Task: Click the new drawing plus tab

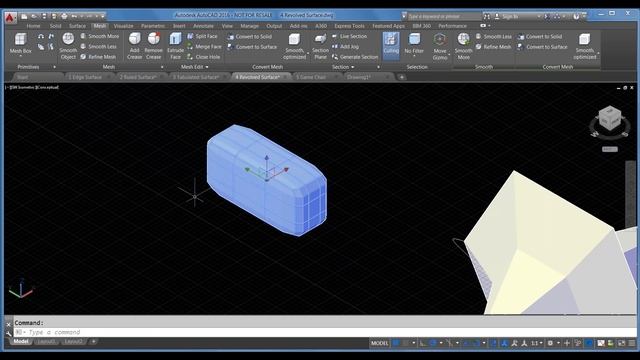Action: point(402,77)
